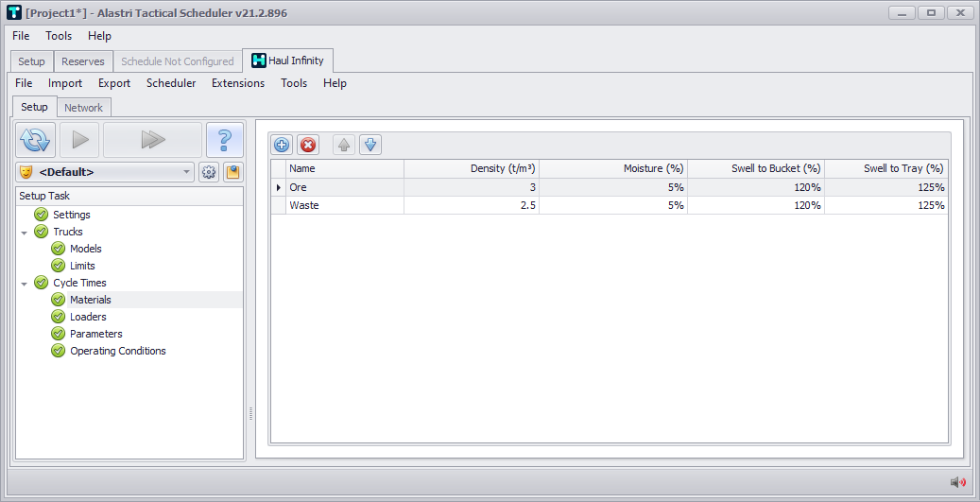Screen dimensions: 980x502
Task: Click the scenario settings gear icon
Action: coord(209,172)
